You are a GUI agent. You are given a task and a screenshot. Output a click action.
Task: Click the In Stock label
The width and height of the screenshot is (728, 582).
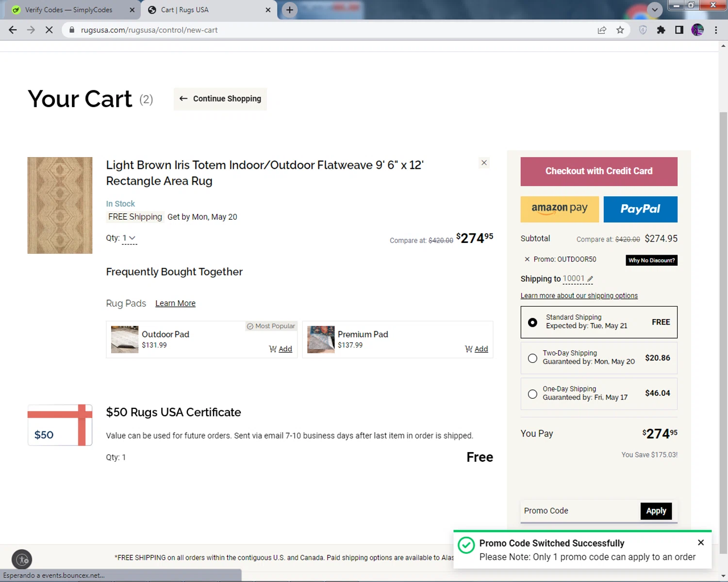point(120,204)
